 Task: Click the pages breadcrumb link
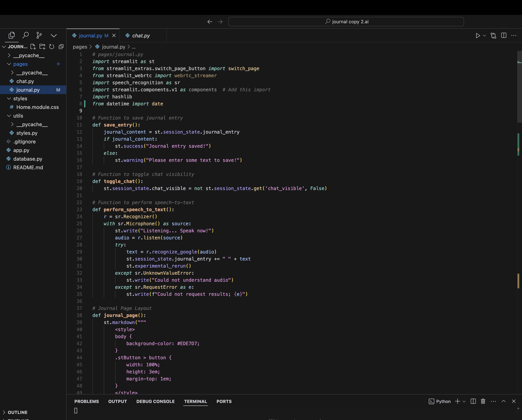[x=80, y=47]
